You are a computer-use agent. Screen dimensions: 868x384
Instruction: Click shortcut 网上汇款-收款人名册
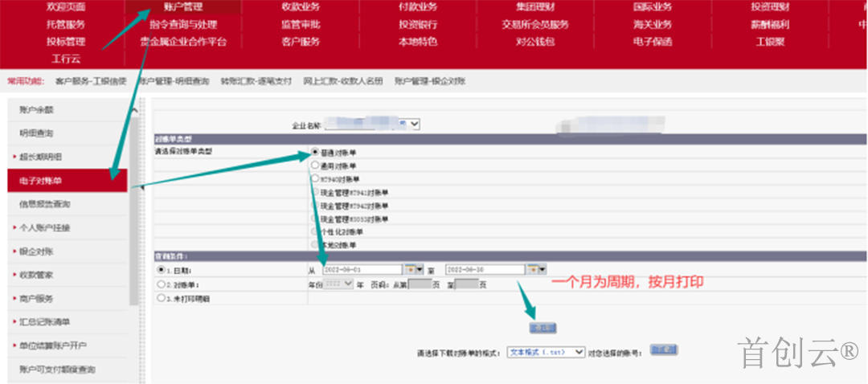click(x=342, y=81)
